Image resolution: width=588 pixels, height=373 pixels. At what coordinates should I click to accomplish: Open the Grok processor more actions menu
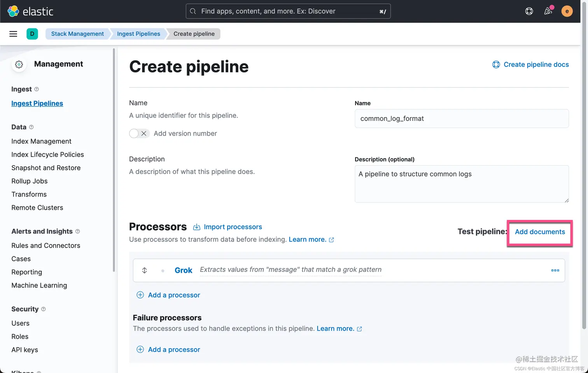pyautogui.click(x=555, y=270)
